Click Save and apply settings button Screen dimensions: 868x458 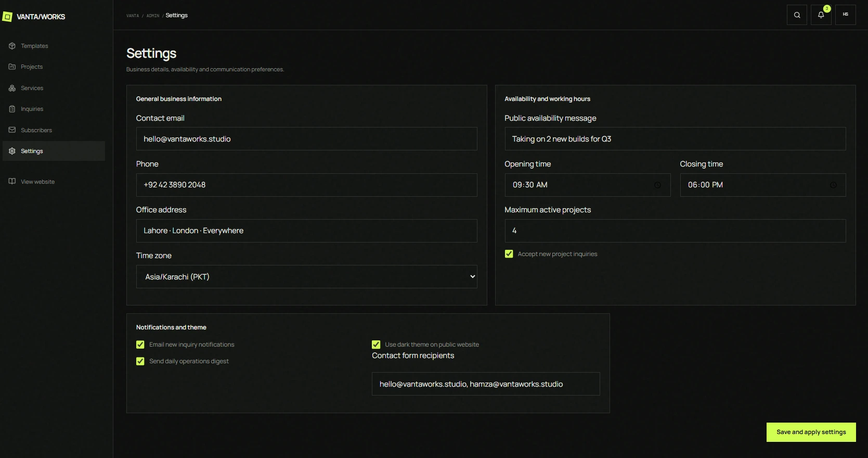[x=811, y=432]
